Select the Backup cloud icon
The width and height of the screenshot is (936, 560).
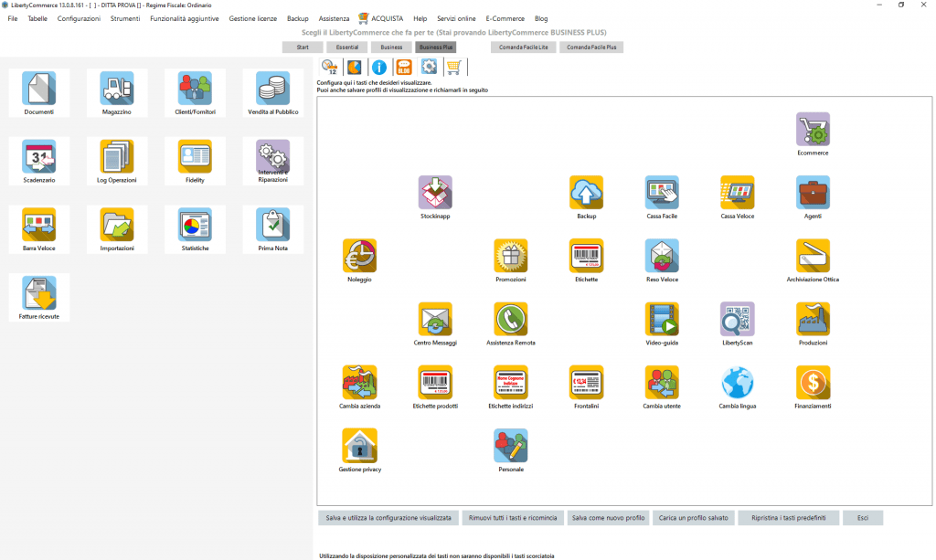586,193
